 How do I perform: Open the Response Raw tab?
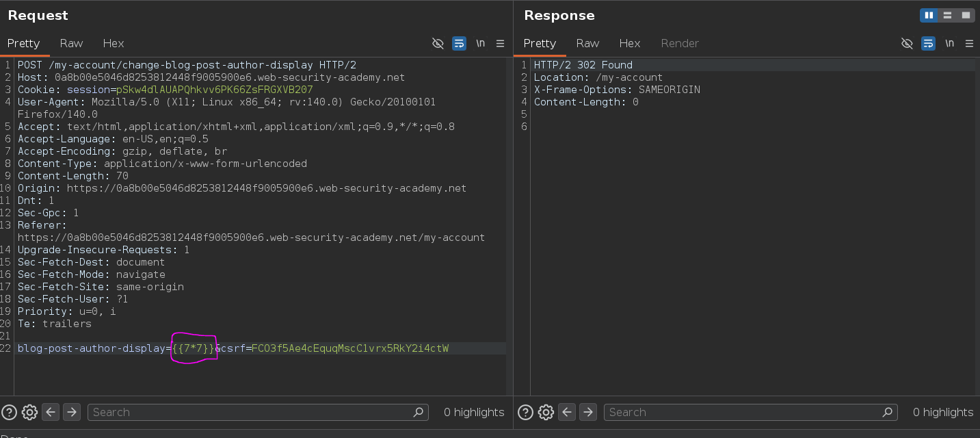click(587, 43)
